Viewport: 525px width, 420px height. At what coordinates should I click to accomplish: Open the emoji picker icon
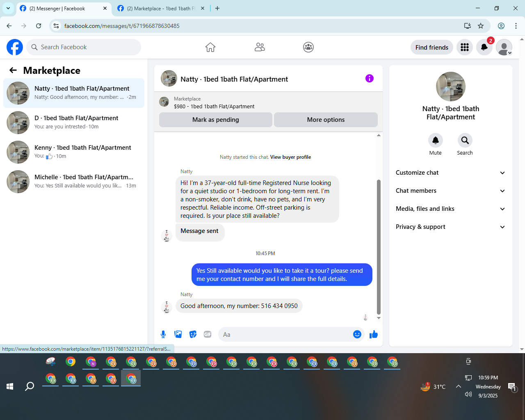point(357,334)
